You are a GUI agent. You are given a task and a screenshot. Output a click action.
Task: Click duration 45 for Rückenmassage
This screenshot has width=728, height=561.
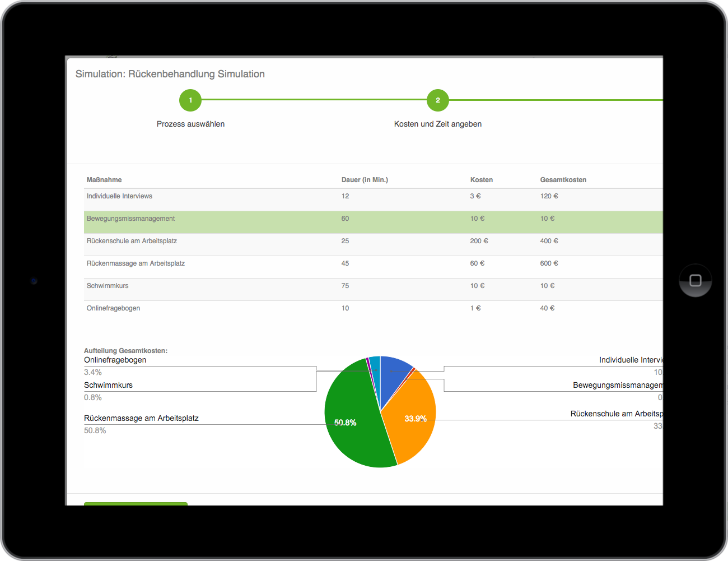click(345, 263)
